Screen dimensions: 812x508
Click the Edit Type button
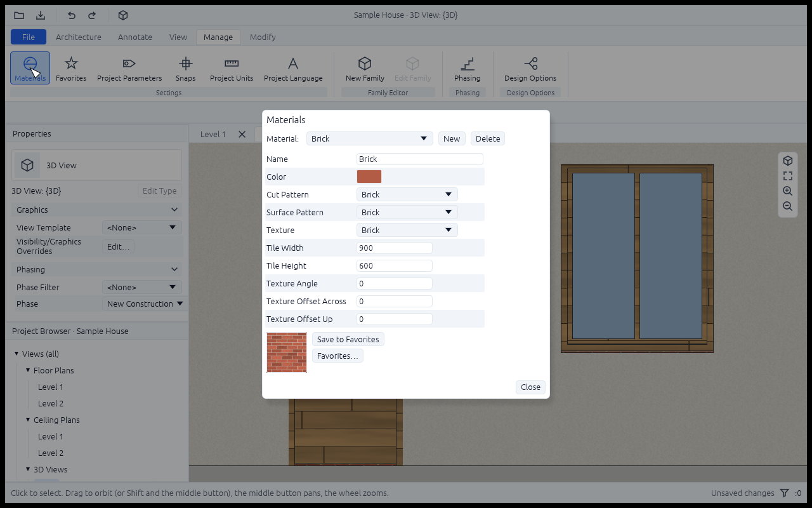[x=159, y=190]
